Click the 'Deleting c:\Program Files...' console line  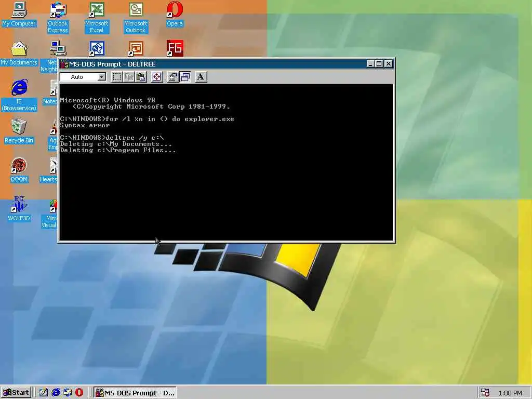click(x=118, y=150)
